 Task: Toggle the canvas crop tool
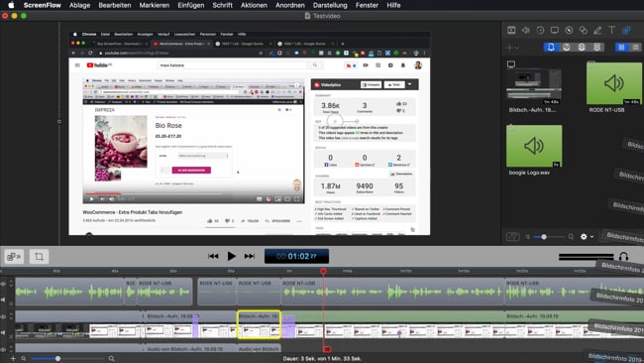39,257
